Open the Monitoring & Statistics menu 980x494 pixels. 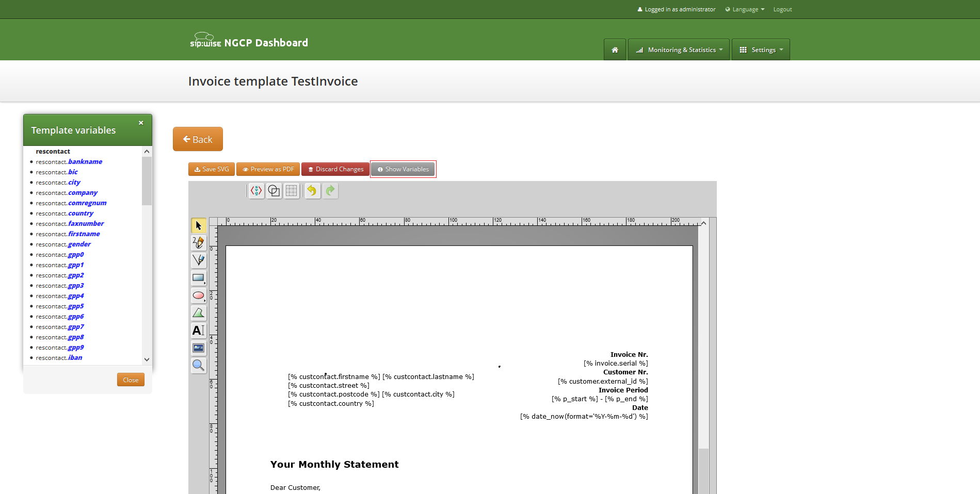coord(679,50)
